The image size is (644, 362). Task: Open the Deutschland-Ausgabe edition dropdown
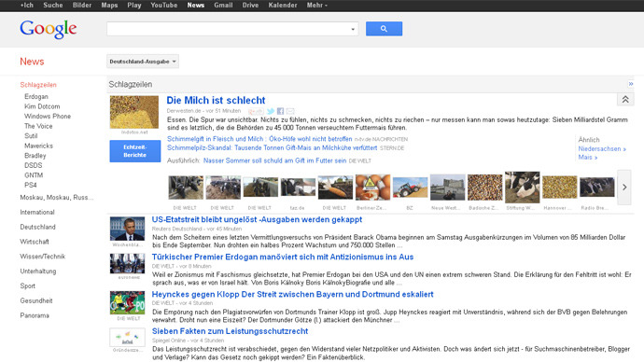143,62
